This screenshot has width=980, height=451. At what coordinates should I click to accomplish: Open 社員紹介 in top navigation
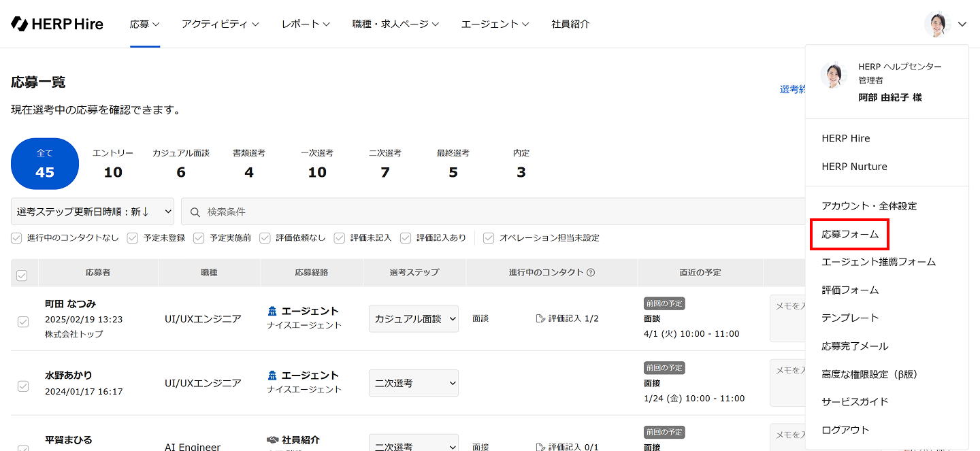tap(570, 24)
